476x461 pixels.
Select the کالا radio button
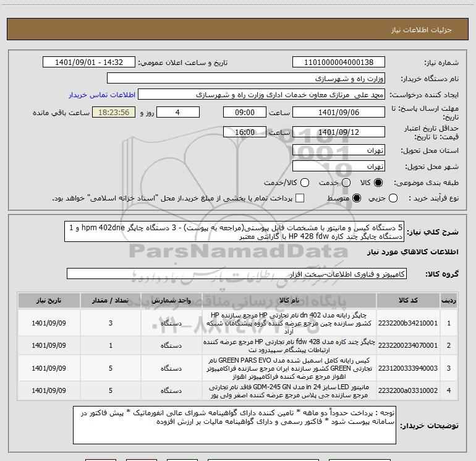378,183
